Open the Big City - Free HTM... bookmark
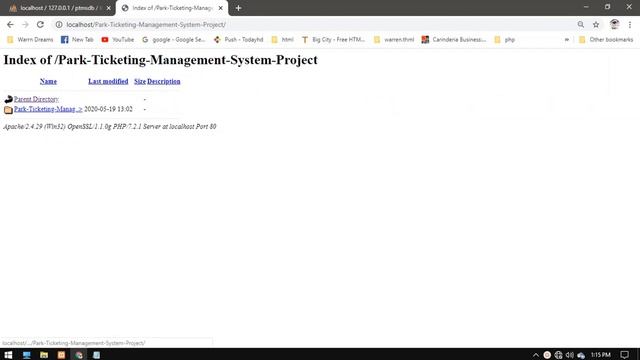This screenshot has height=360, width=640. (333, 40)
